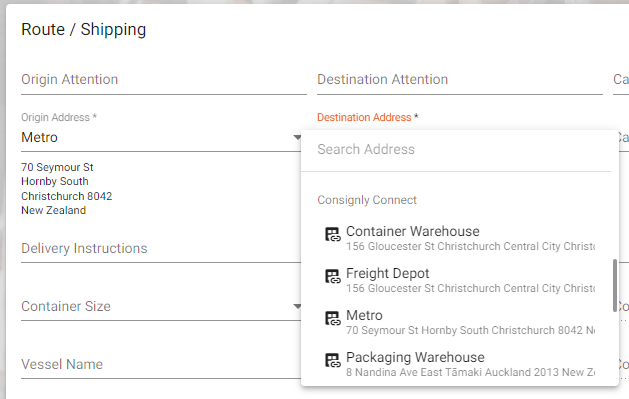
Task: Click the Delivery Instructions field
Action: pos(161,249)
